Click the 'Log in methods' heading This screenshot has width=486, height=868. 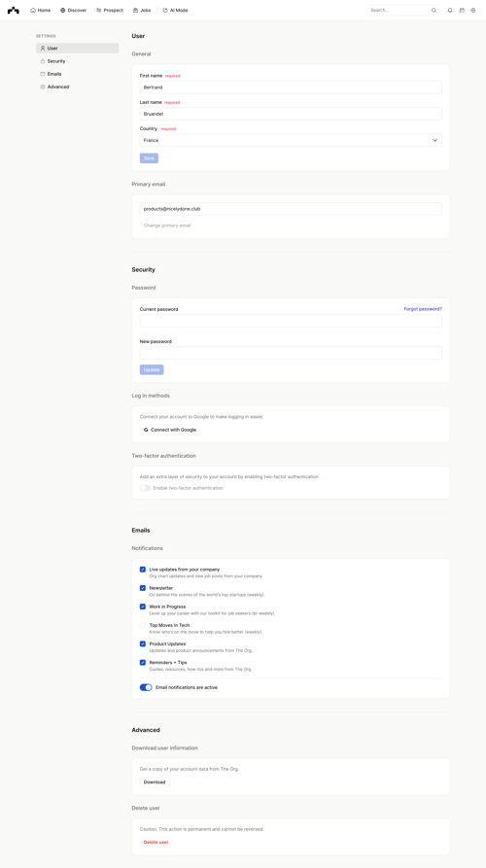(x=151, y=396)
